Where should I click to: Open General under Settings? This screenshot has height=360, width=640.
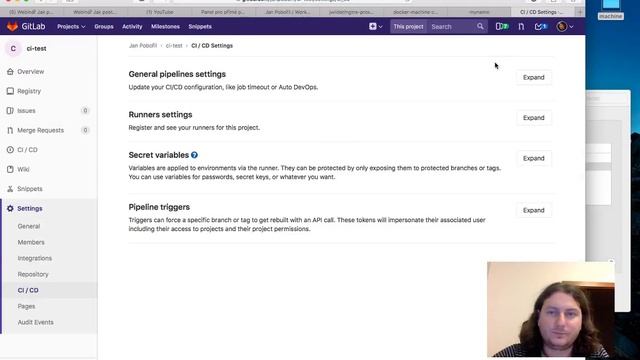(x=29, y=226)
